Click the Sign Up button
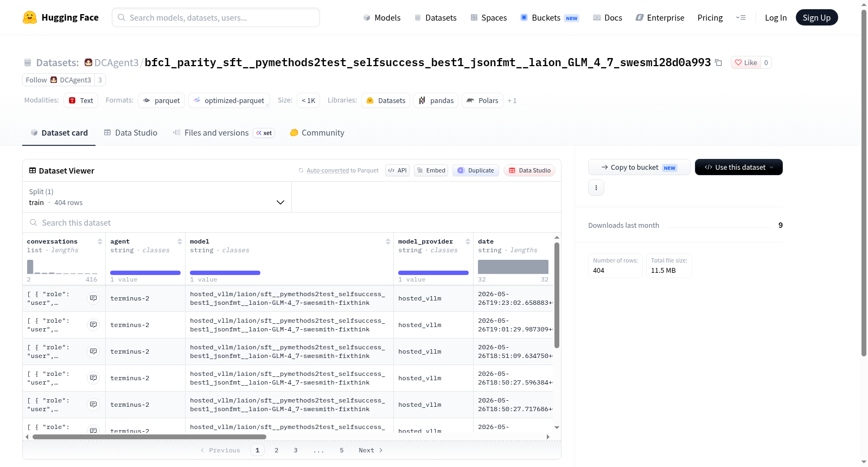 [816, 17]
